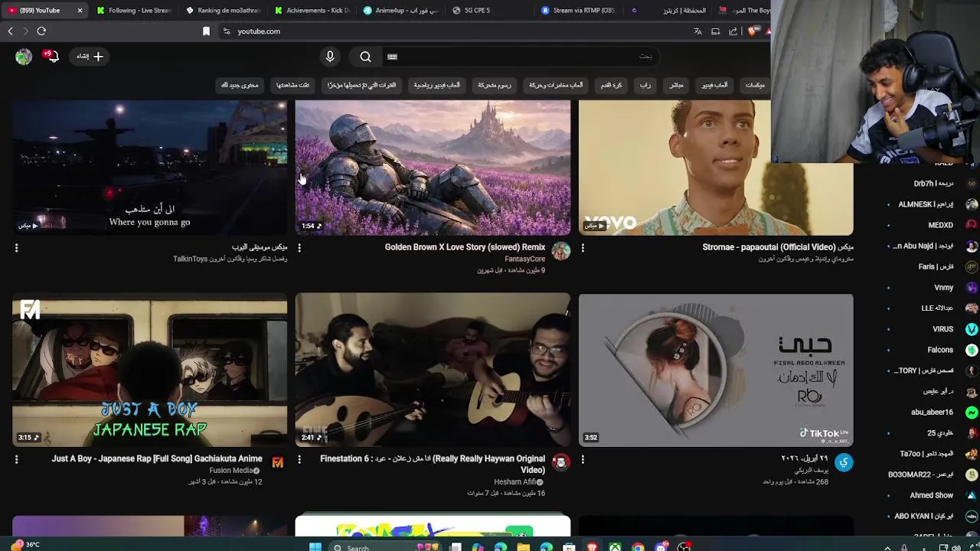Screen dimensions: 980x551
Task: Click the voice search microphone icon
Action: click(330, 56)
